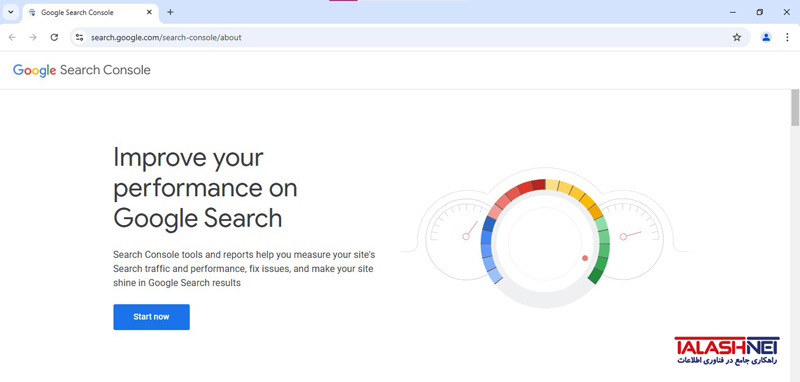Screen dimensions: 800x382
Task: Click the vertical page scrollbar thumb
Action: click(x=795, y=108)
